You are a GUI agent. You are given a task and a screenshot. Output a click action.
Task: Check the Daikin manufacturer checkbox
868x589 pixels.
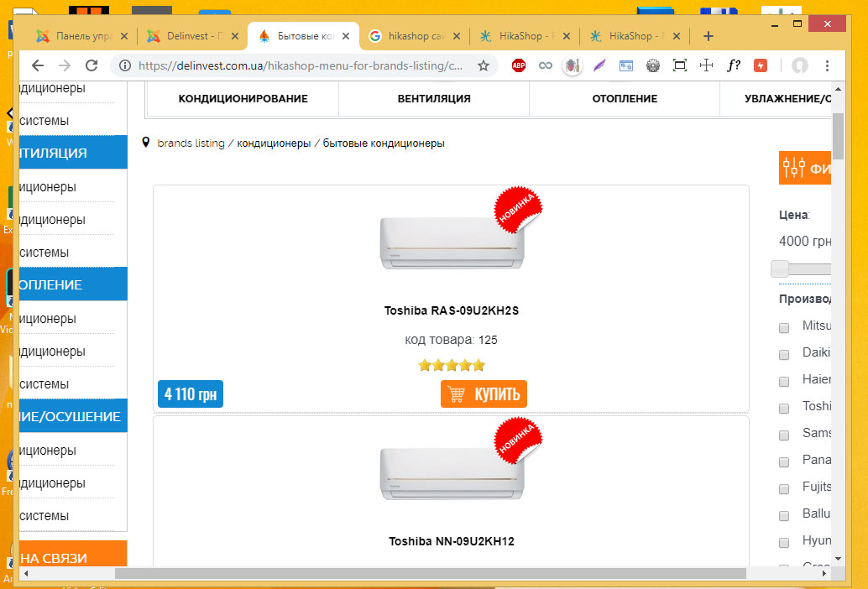(x=784, y=355)
